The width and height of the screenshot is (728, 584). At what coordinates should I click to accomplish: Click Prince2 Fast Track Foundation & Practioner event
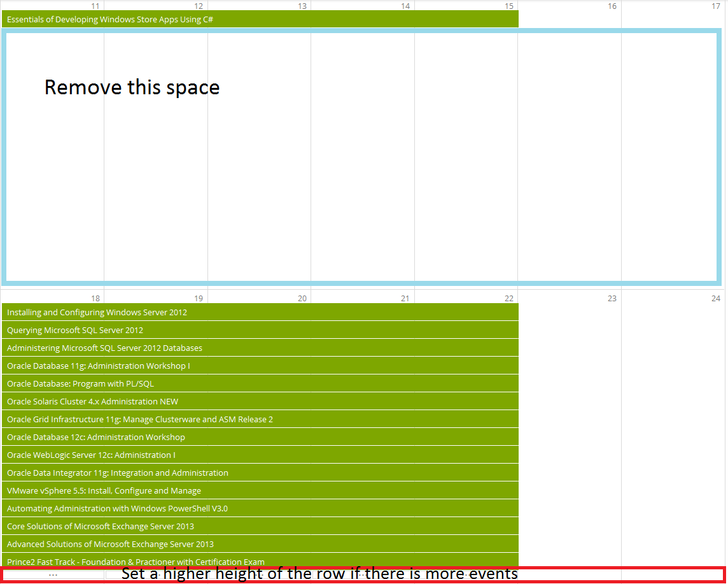260,561
